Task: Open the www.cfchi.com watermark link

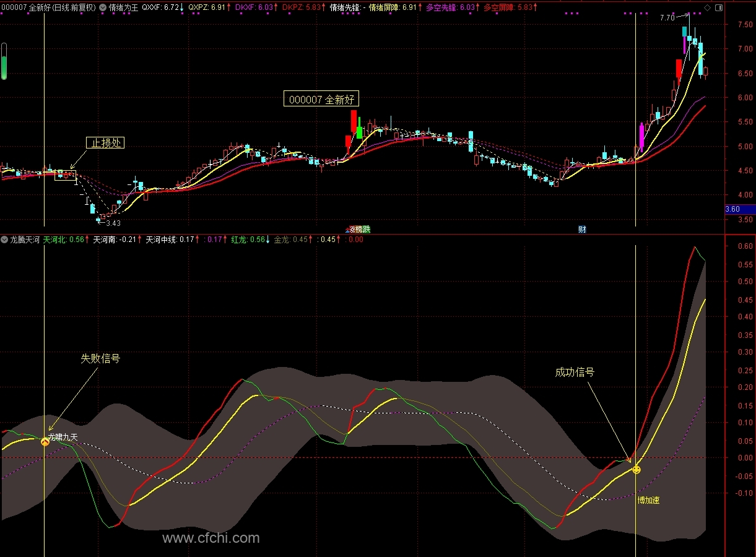Action: pos(211,538)
